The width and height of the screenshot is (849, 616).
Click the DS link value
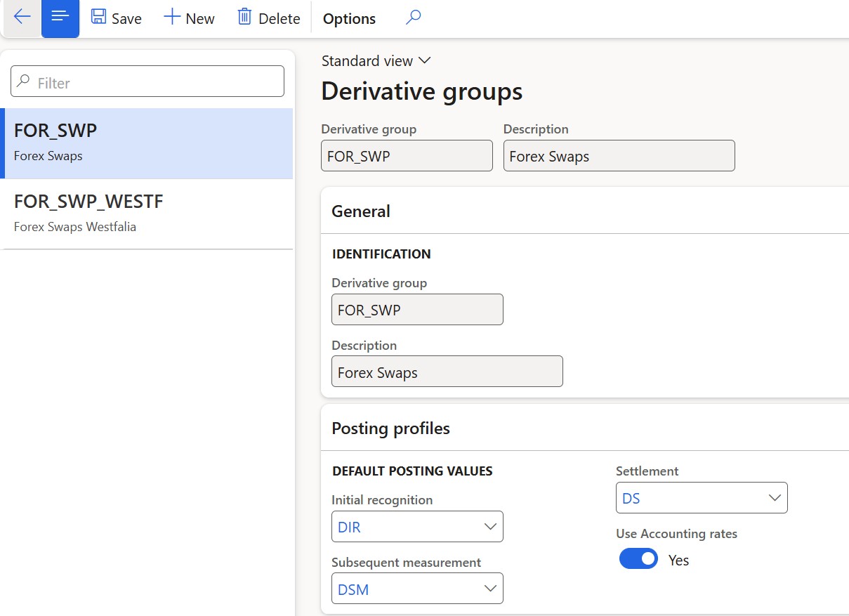coord(631,499)
